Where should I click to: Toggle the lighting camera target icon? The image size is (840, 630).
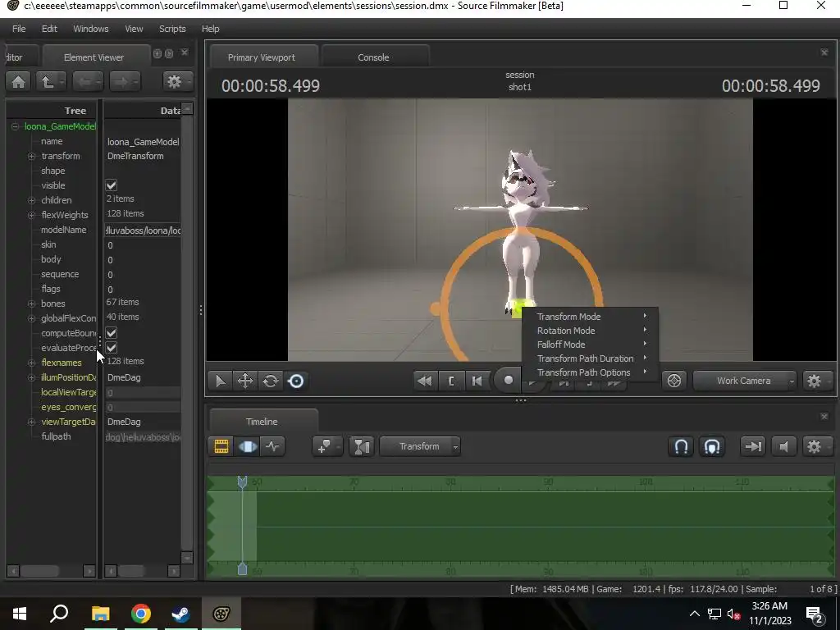click(674, 381)
